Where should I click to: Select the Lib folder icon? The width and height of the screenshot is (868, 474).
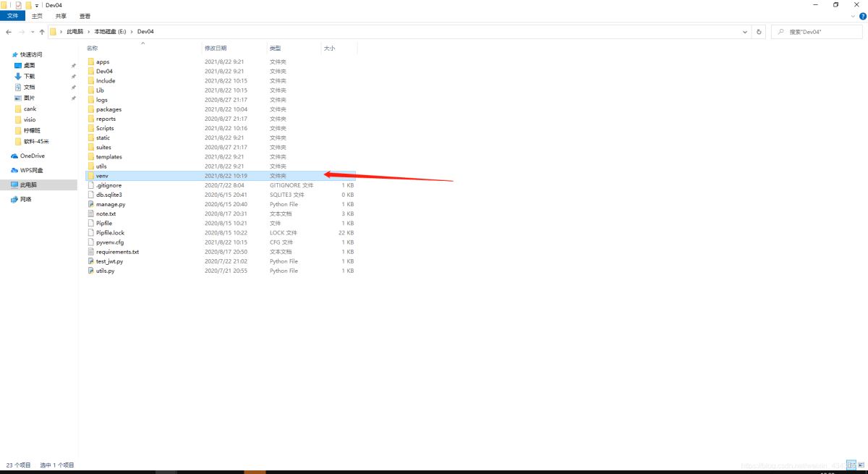[90, 90]
